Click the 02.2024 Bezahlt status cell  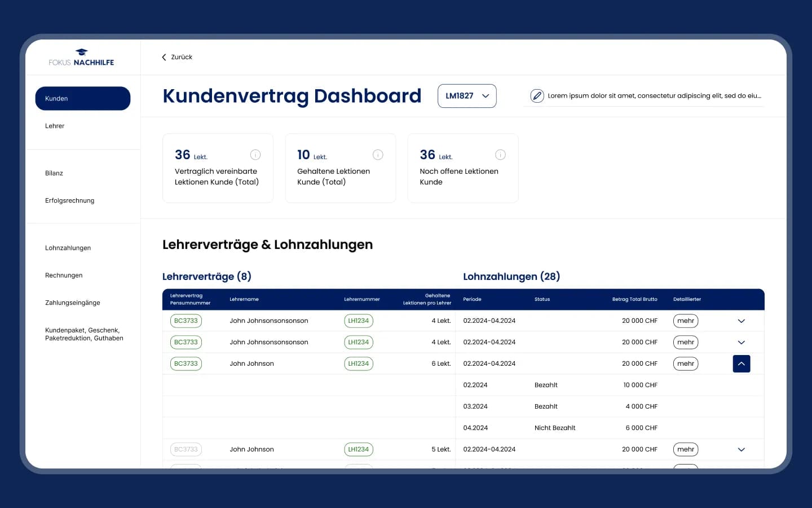point(546,386)
